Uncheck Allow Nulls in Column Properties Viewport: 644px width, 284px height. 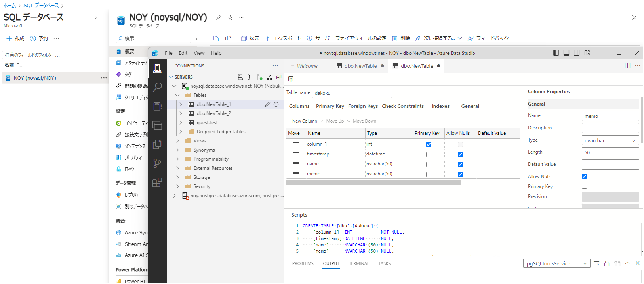584,176
